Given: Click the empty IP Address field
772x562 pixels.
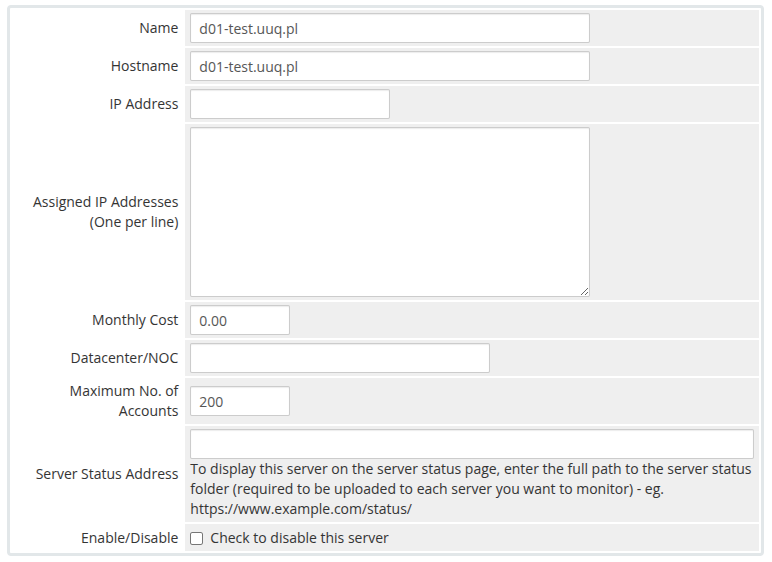Looking at the screenshot, I should click(x=289, y=104).
